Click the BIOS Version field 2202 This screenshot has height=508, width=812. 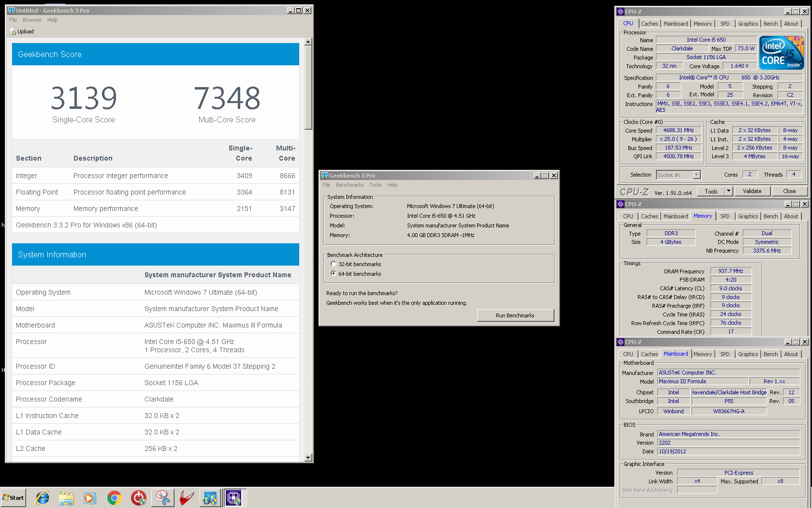728,443
